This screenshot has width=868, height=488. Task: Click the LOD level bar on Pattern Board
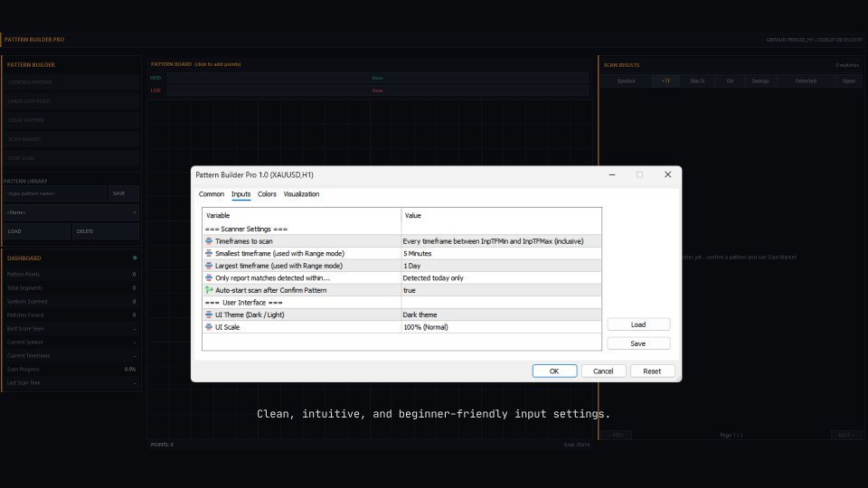tap(378, 90)
